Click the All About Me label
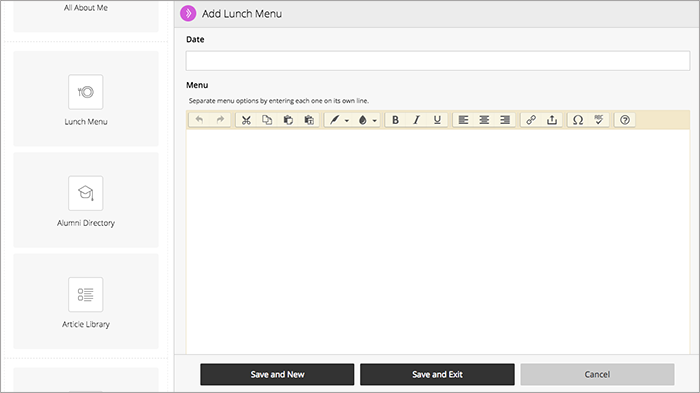Image resolution: width=700 pixels, height=393 pixels. pos(86,8)
